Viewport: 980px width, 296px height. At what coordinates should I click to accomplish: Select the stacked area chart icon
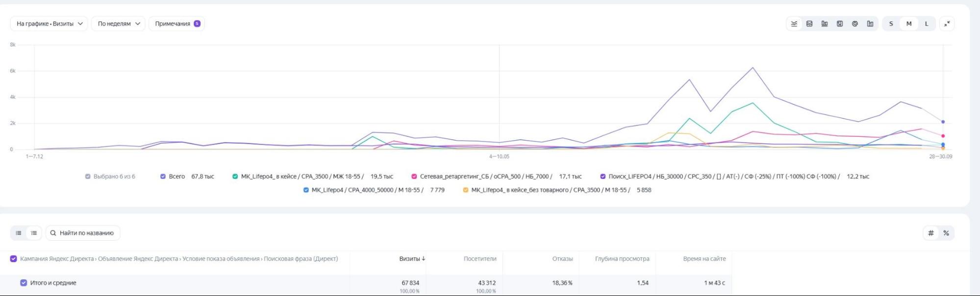(809, 24)
